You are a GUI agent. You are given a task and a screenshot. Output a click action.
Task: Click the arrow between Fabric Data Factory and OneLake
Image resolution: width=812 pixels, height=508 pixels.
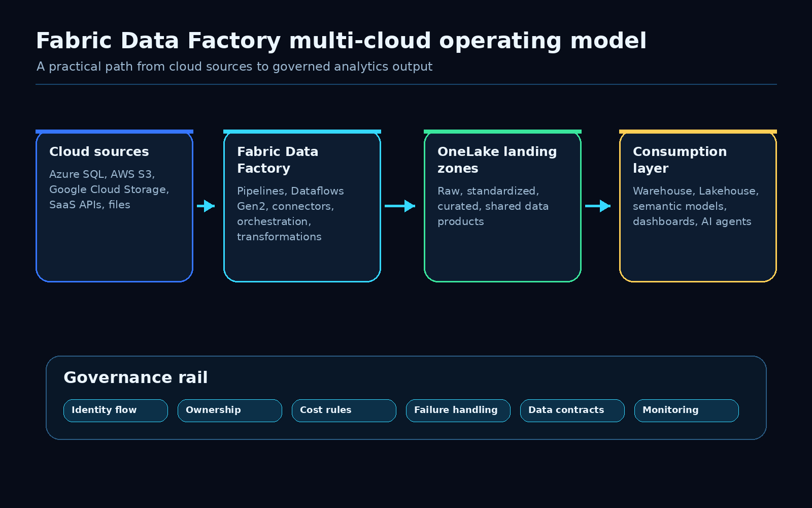coord(400,206)
